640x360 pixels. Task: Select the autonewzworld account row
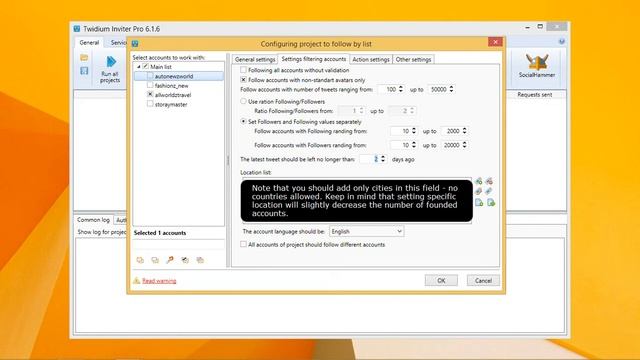pyautogui.click(x=179, y=76)
